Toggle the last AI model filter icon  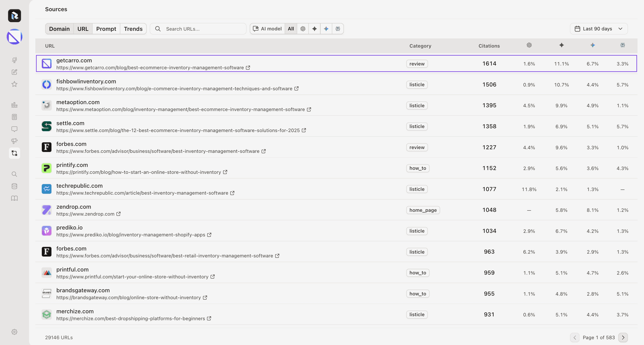pos(338,29)
